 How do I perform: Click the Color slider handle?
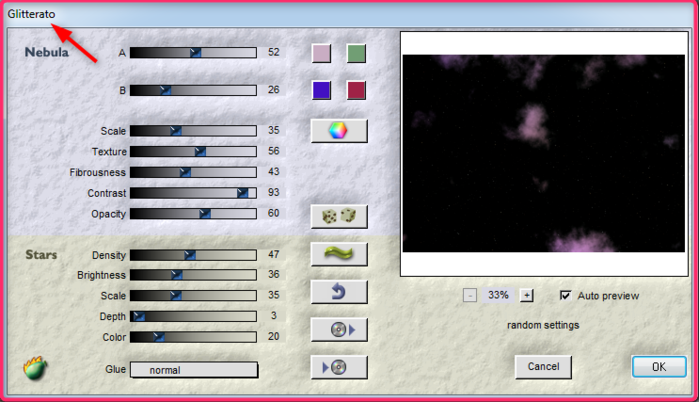pyautogui.click(x=159, y=337)
